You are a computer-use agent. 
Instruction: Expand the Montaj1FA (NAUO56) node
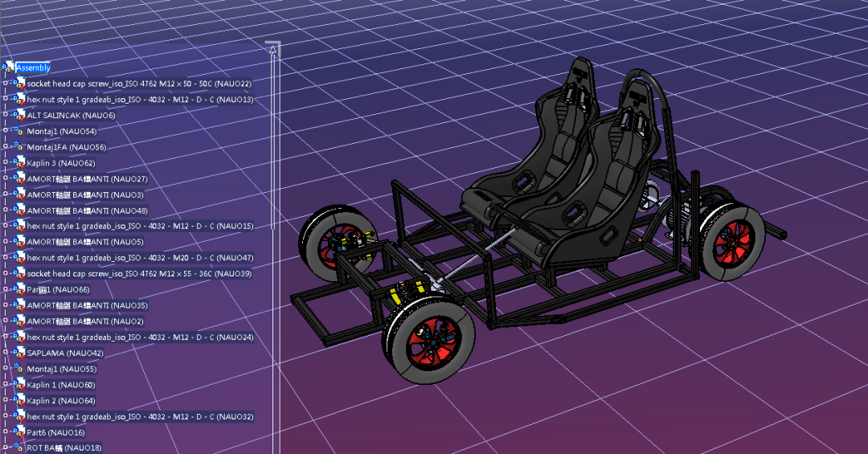[6, 147]
